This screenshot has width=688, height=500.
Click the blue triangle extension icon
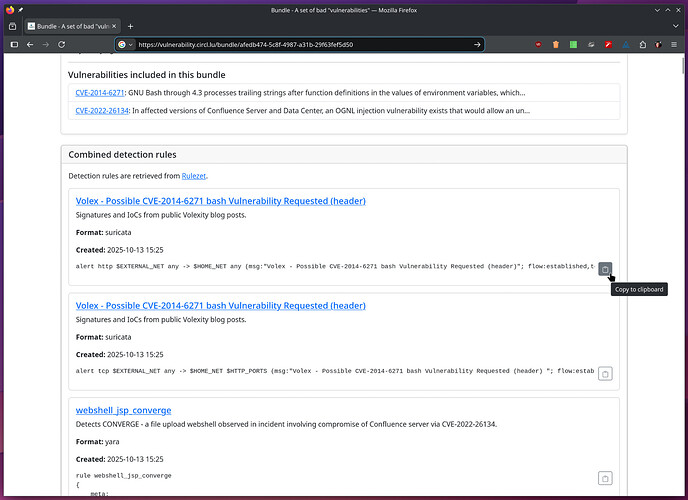point(628,44)
